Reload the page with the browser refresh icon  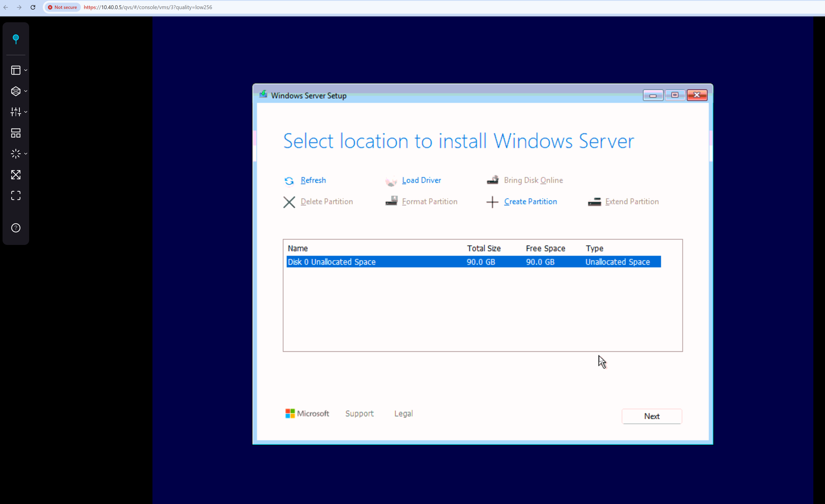[x=33, y=7]
